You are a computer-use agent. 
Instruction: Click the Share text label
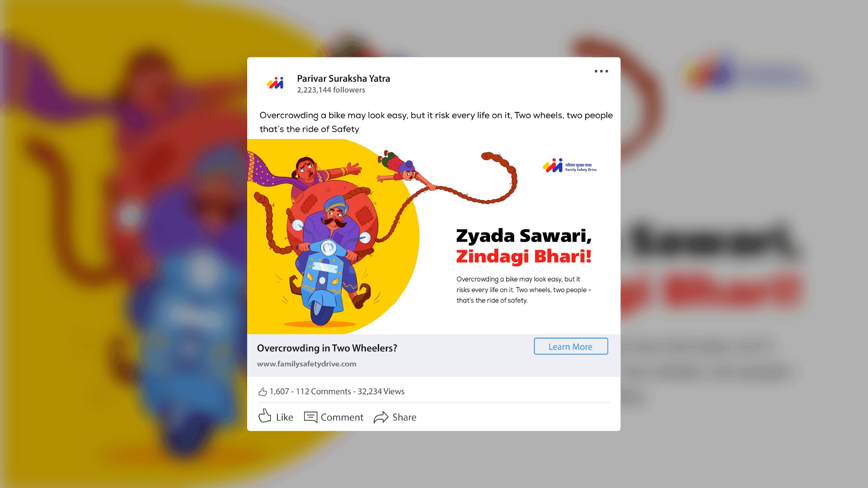click(x=404, y=417)
